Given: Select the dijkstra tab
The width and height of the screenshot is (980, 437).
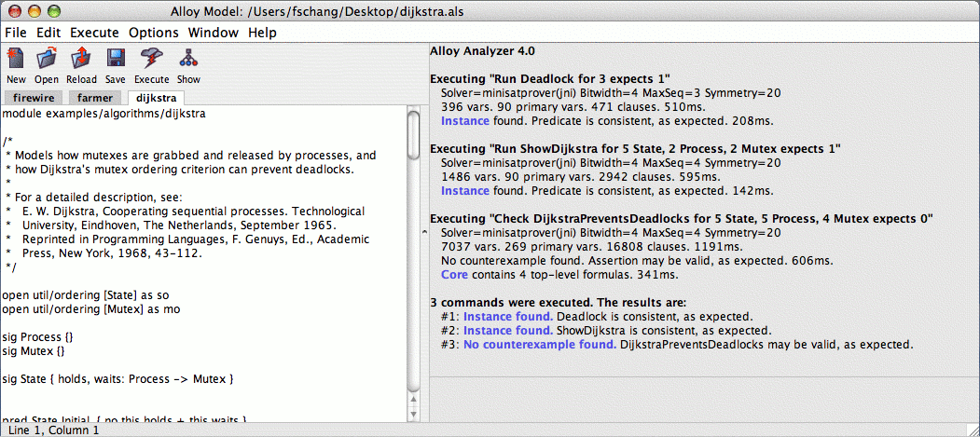Looking at the screenshot, I should click(157, 98).
